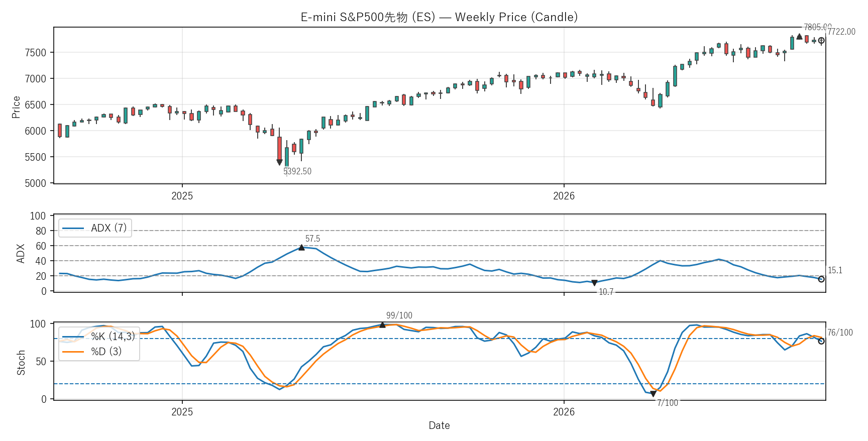Click the 7500 price axis tick
This screenshot has height=441, width=868.
(35, 53)
